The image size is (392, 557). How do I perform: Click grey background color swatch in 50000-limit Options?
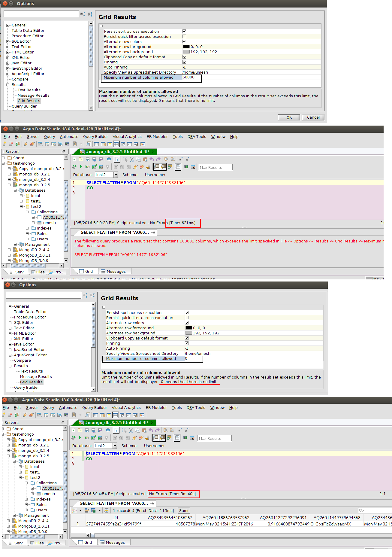click(186, 52)
